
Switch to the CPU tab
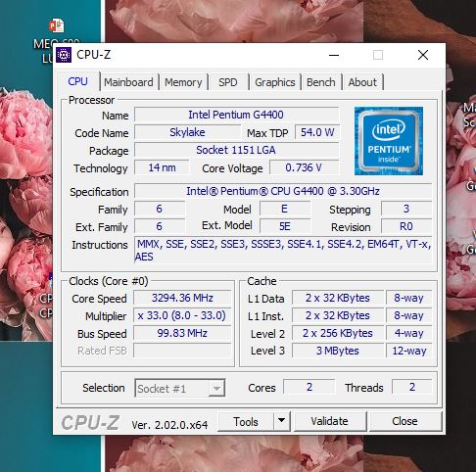pyautogui.click(x=78, y=81)
